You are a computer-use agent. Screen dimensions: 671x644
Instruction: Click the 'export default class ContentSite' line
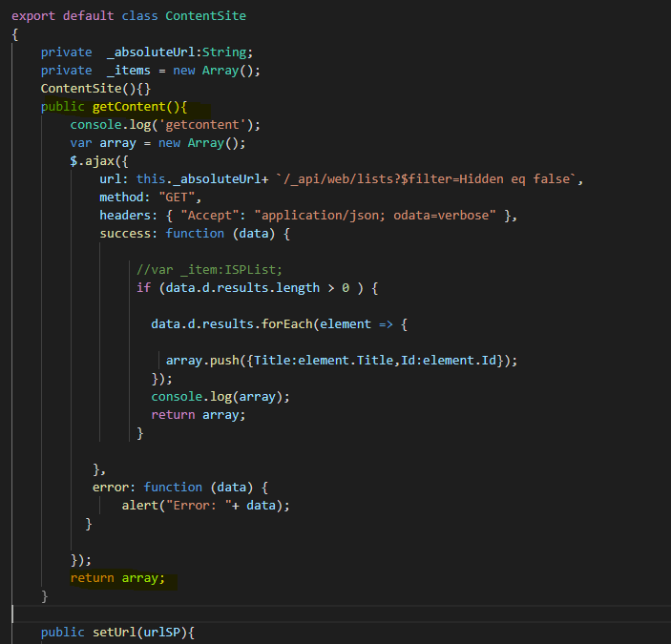pyautogui.click(x=129, y=16)
